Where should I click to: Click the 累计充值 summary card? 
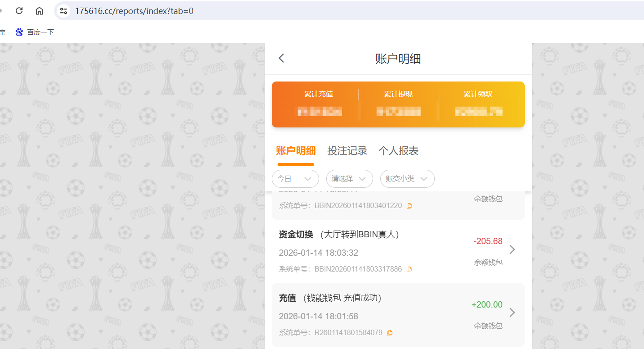click(x=320, y=104)
